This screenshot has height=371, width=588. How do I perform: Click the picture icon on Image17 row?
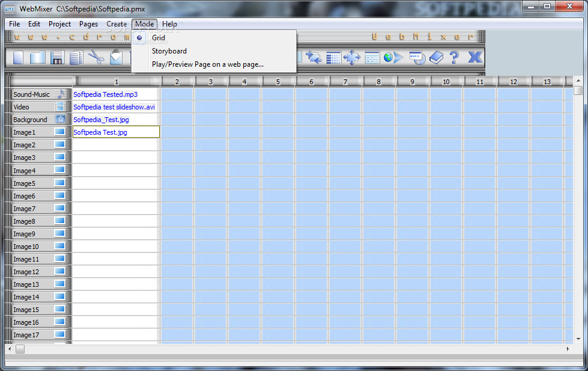point(60,334)
